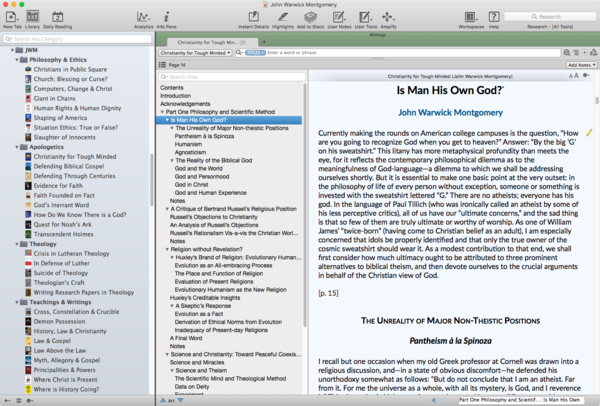Click the back navigation arrow in bottom bar
This screenshot has width=600, height=406.
pyautogui.click(x=434, y=400)
